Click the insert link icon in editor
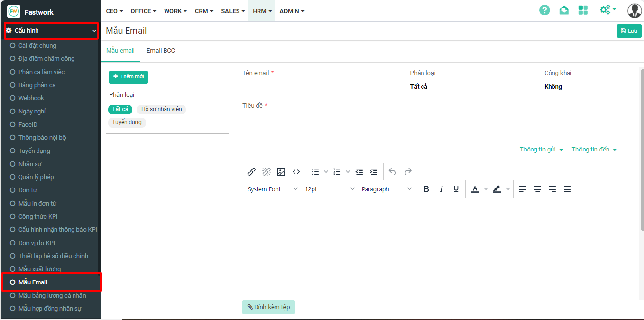Image resolution: width=644 pixels, height=320 pixels. click(x=252, y=171)
